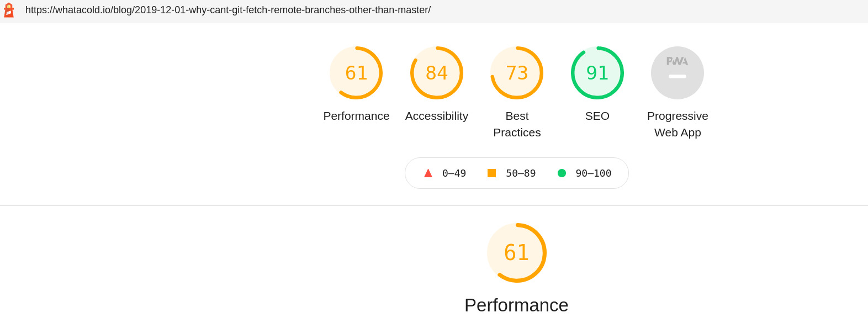
Task: Click the Performance label under the top gauges
Action: coord(356,116)
